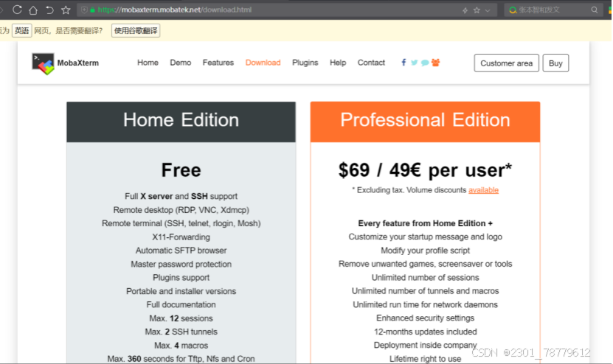Click the lightning speed-mode icon in address bar
This screenshot has height=364, width=613.
click(465, 10)
